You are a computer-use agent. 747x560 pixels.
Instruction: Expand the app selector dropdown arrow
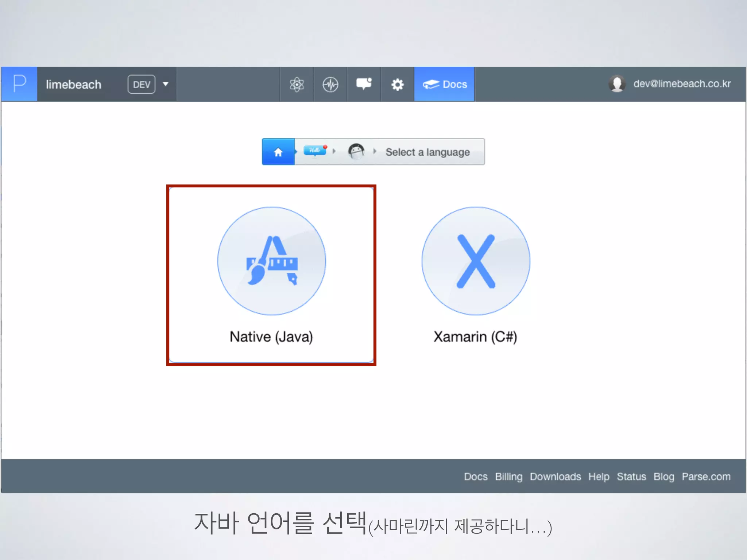pos(166,84)
